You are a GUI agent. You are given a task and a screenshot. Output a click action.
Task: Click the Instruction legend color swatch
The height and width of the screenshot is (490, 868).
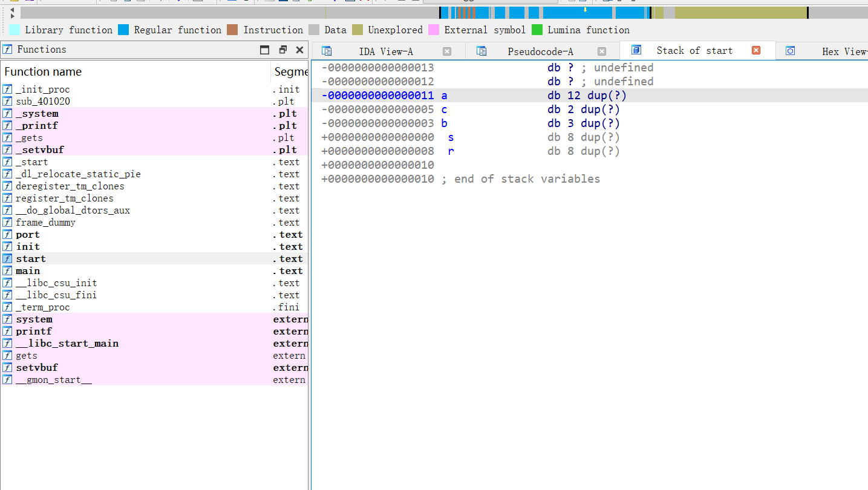pos(232,30)
